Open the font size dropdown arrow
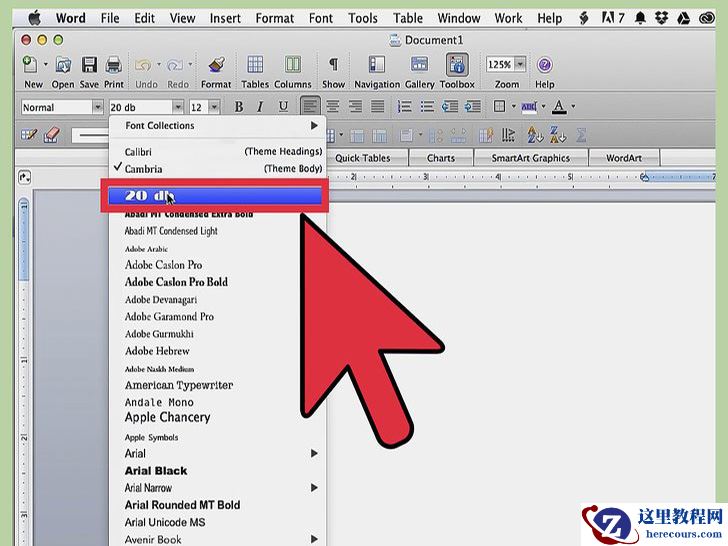 pos(214,107)
